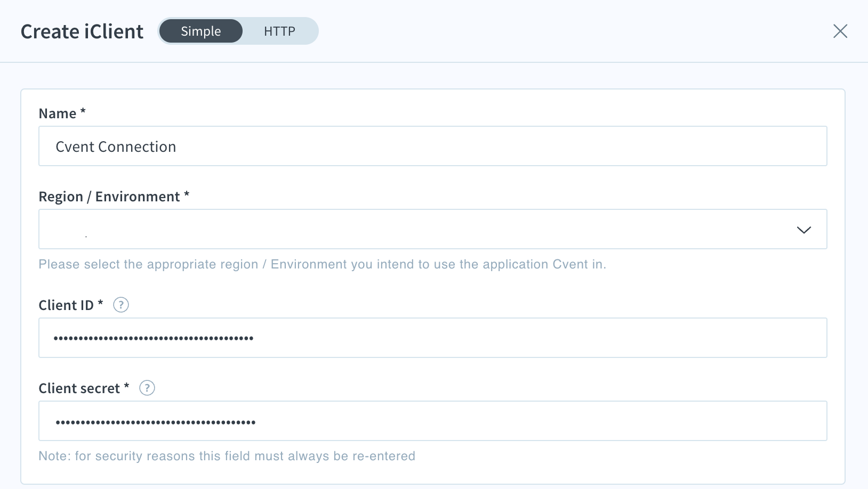Click the 'Please select the appropriate region' hint
Viewport: 868px width, 489px height.
click(323, 264)
